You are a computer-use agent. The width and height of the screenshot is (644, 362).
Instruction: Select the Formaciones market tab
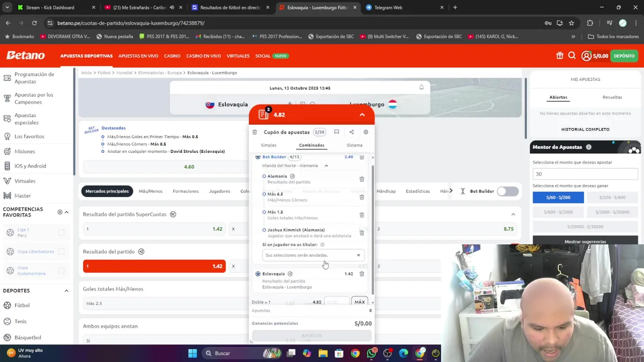click(x=186, y=191)
